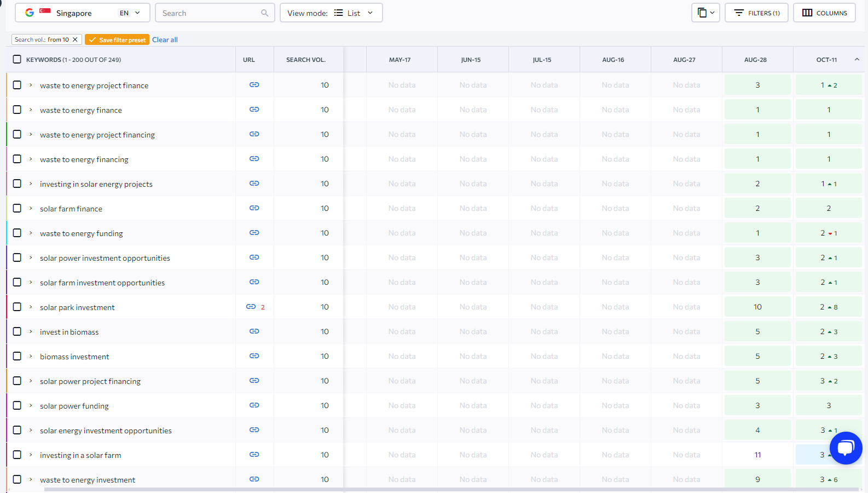Open link icon for waste to energy investment
Image resolution: width=868 pixels, height=493 pixels.
254,479
